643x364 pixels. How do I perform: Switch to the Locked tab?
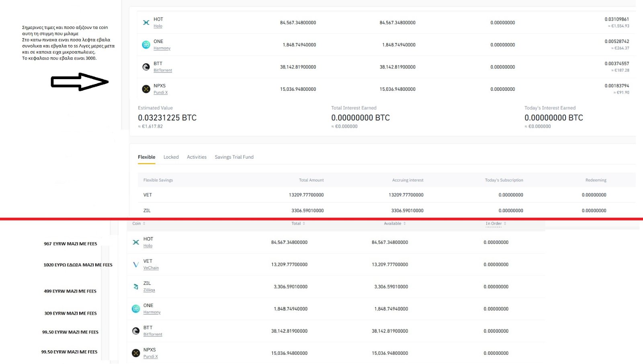pyautogui.click(x=171, y=157)
